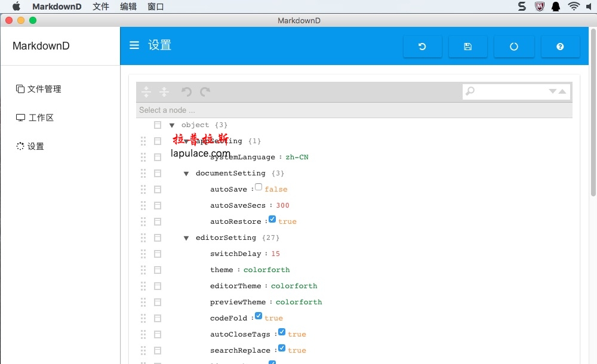Toggle the searchReplace checkbox
597x364 pixels.
click(x=282, y=348)
